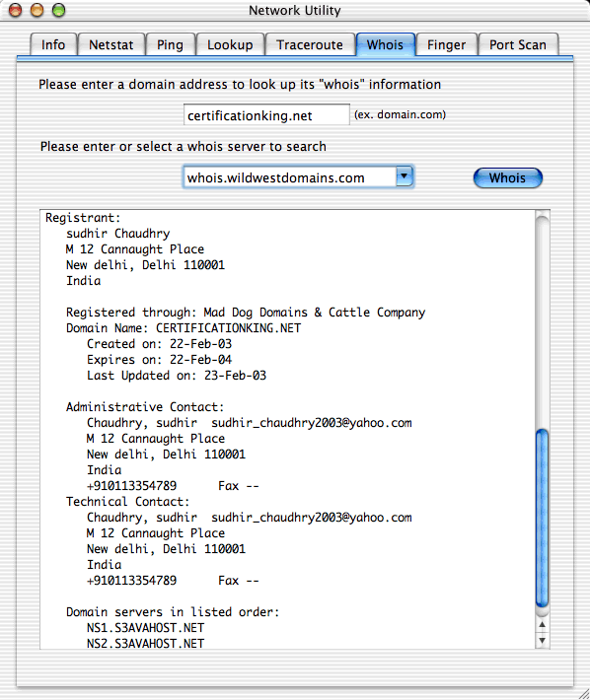Click 'Expires on: 22-Feb-04' line

pos(160,360)
